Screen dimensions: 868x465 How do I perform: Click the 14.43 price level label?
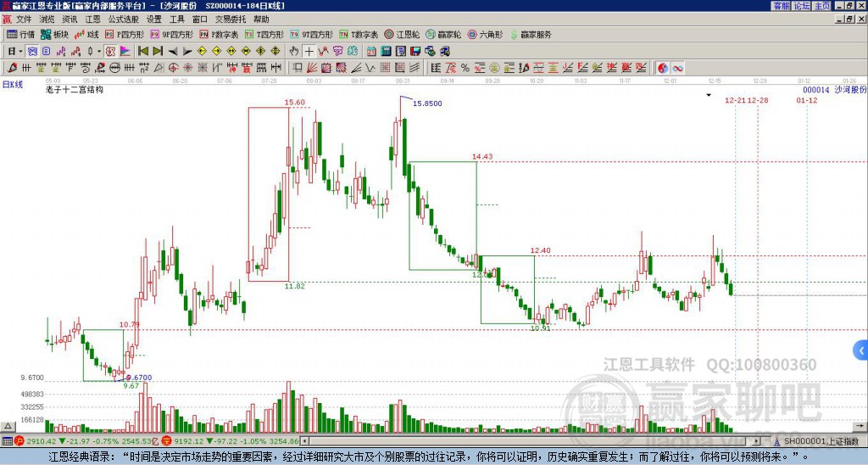coord(482,156)
